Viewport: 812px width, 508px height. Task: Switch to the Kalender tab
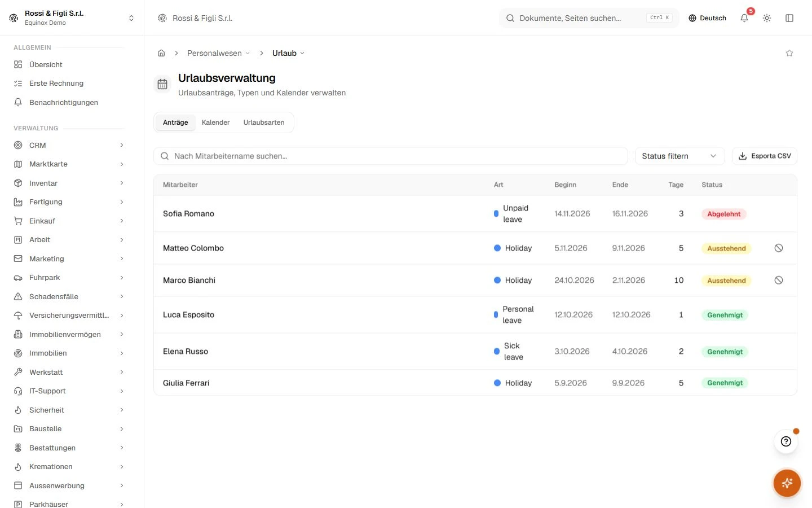(215, 122)
